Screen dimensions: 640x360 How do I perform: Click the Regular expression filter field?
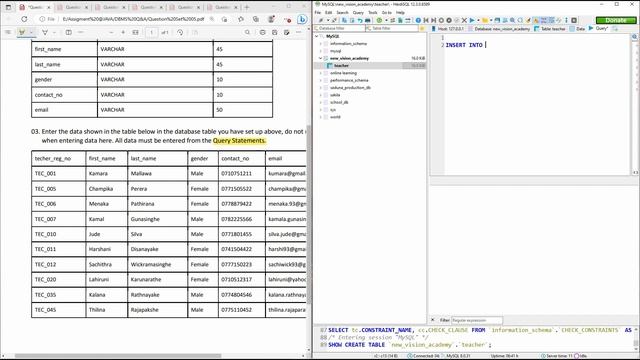tap(476, 320)
